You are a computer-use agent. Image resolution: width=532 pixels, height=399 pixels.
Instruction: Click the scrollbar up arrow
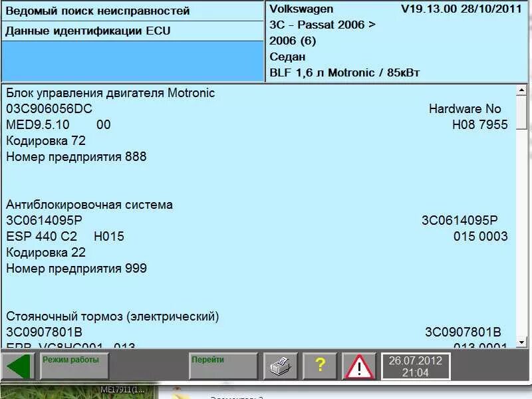pyautogui.click(x=521, y=90)
